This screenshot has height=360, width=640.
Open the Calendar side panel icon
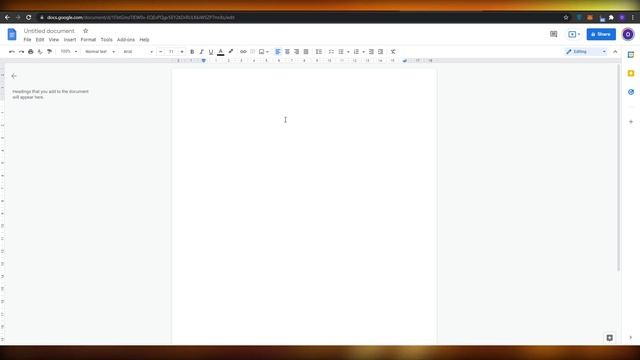click(x=631, y=55)
